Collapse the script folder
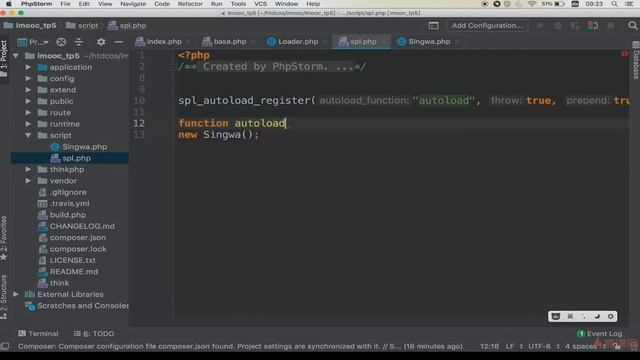The width and height of the screenshot is (640, 360). click(28, 135)
